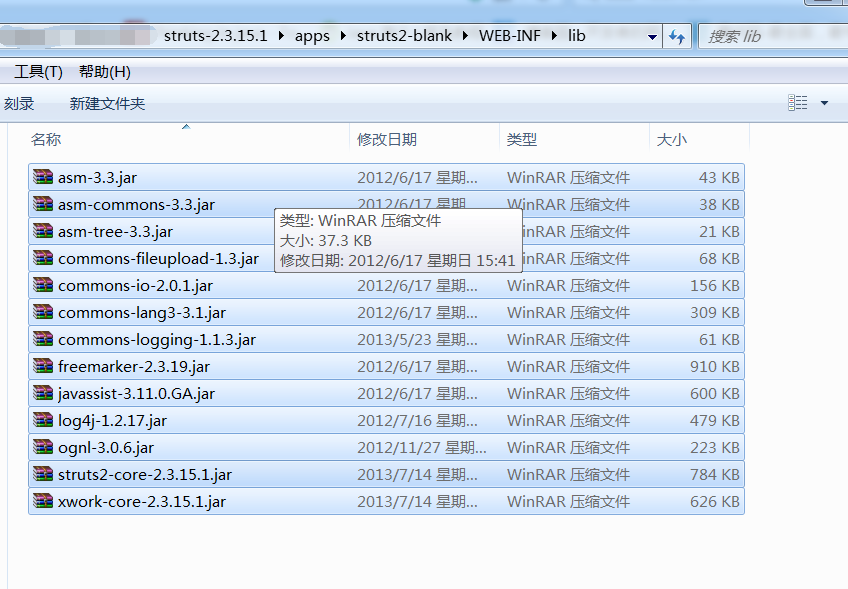Expand subfolders arrow after WEB-INF
This screenshot has width=848, height=589.
554,36
